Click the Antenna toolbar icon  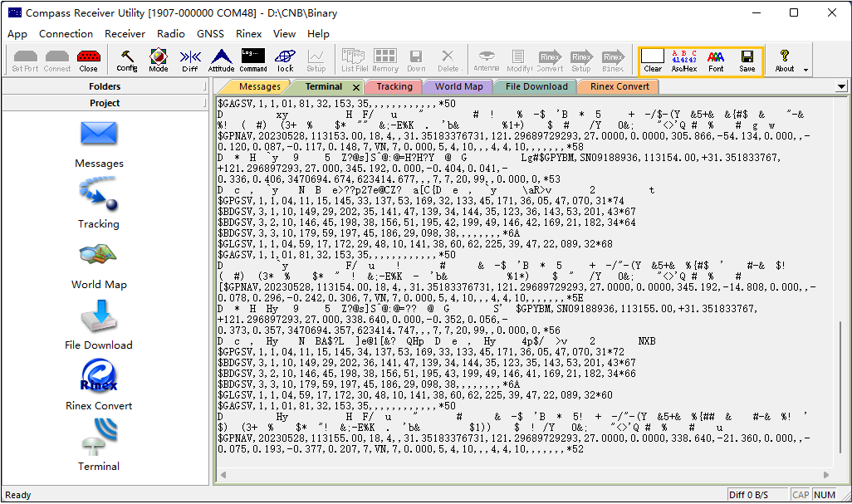click(x=487, y=61)
